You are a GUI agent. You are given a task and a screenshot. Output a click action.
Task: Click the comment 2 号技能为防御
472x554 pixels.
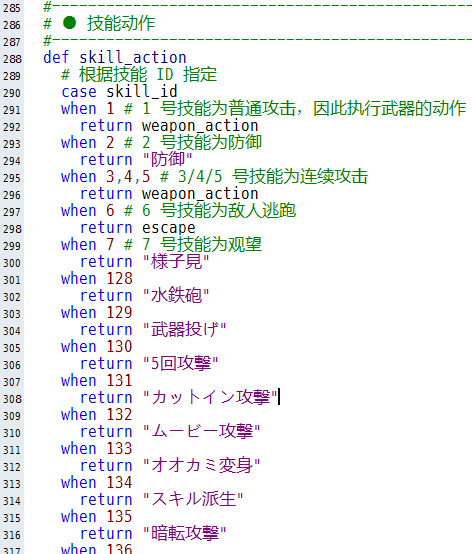(x=202, y=142)
